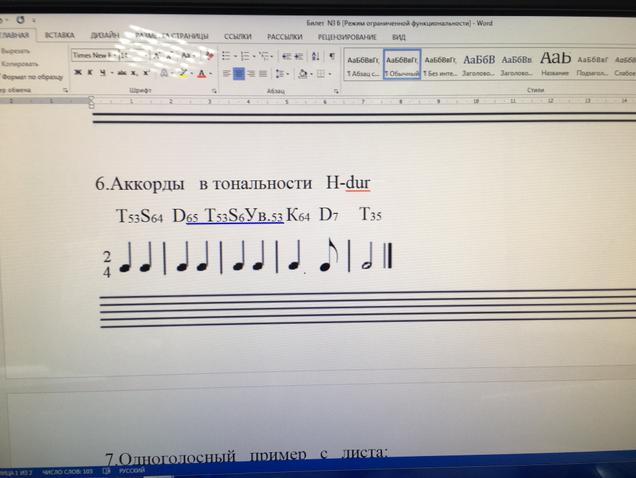This screenshot has height=478, width=636.
Task: Open the ССЫЛКИ tab
Action: (238, 37)
